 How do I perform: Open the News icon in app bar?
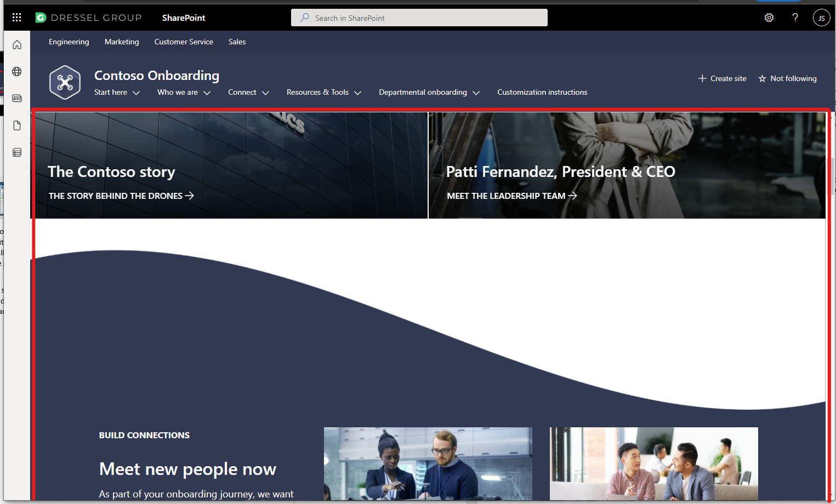(x=17, y=99)
